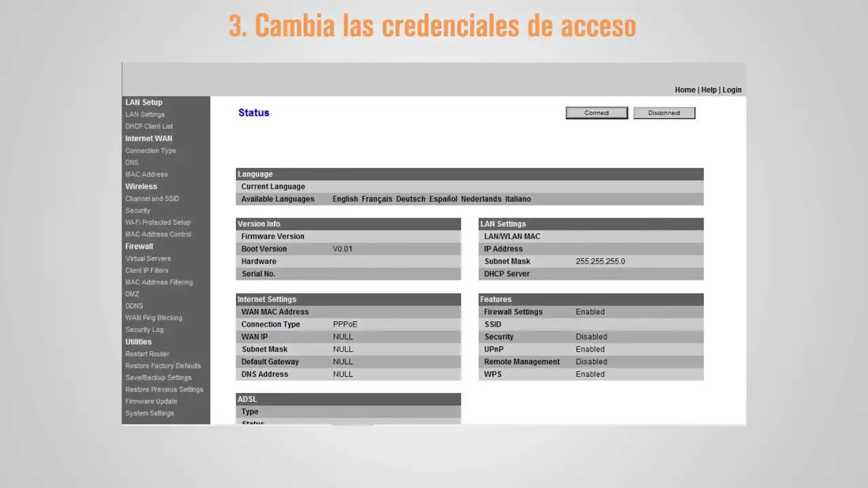The height and width of the screenshot is (488, 868).
Task: Open the Connection Type settings
Action: click(151, 150)
